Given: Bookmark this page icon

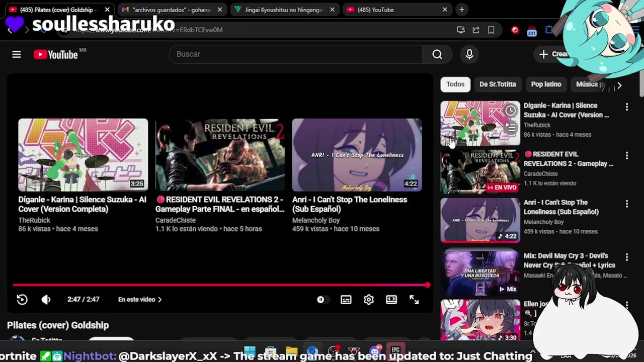Looking at the screenshot, I should coord(491,30).
